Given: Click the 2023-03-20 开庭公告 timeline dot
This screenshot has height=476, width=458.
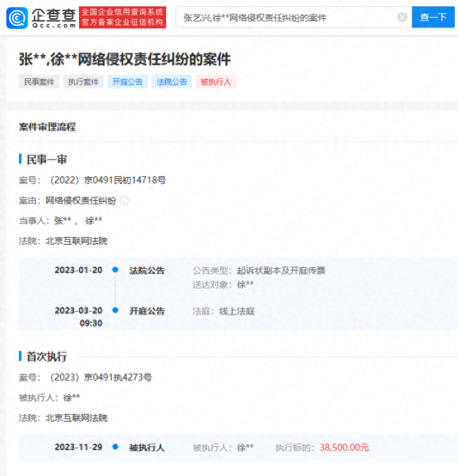Looking at the screenshot, I should pos(115,310).
